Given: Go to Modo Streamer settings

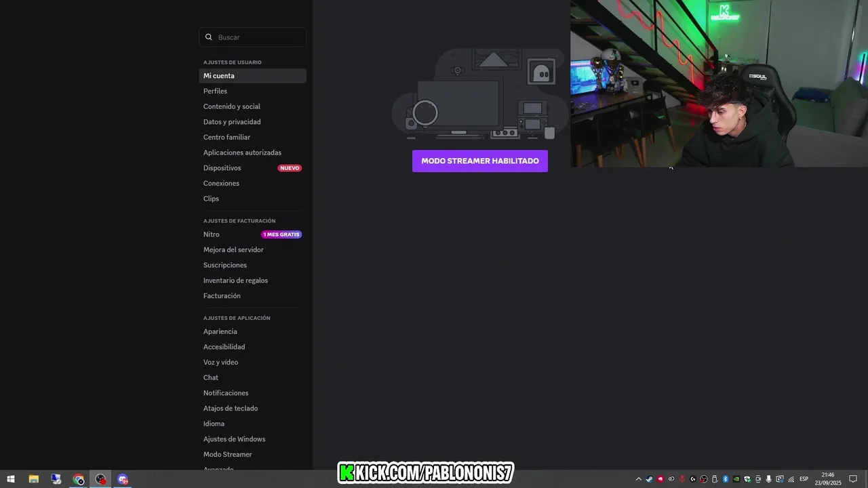Looking at the screenshot, I should point(252,454).
